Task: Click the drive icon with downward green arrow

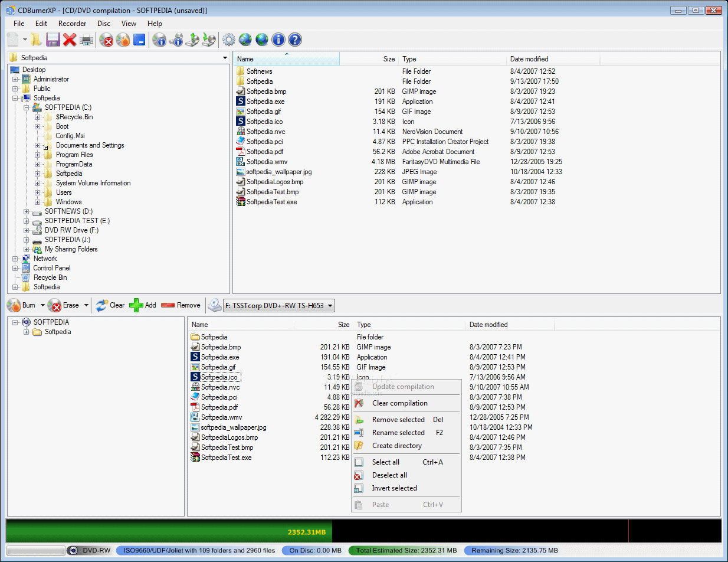Action: (209, 40)
